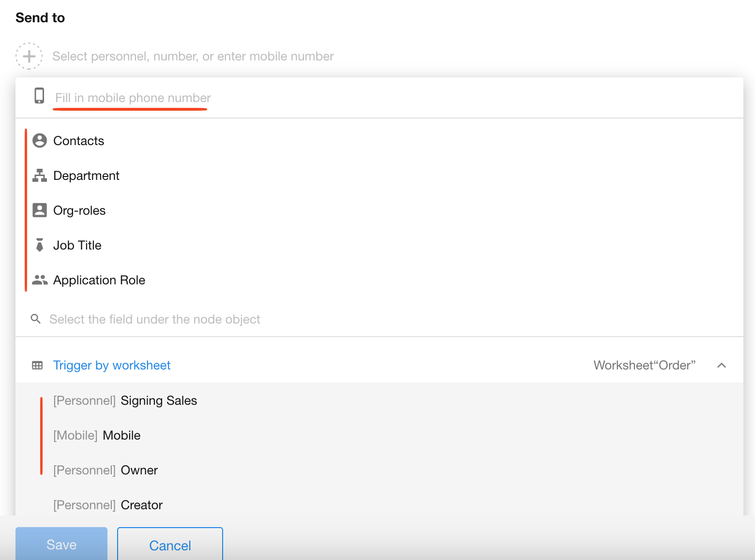Click the mobile phone icon

39,96
